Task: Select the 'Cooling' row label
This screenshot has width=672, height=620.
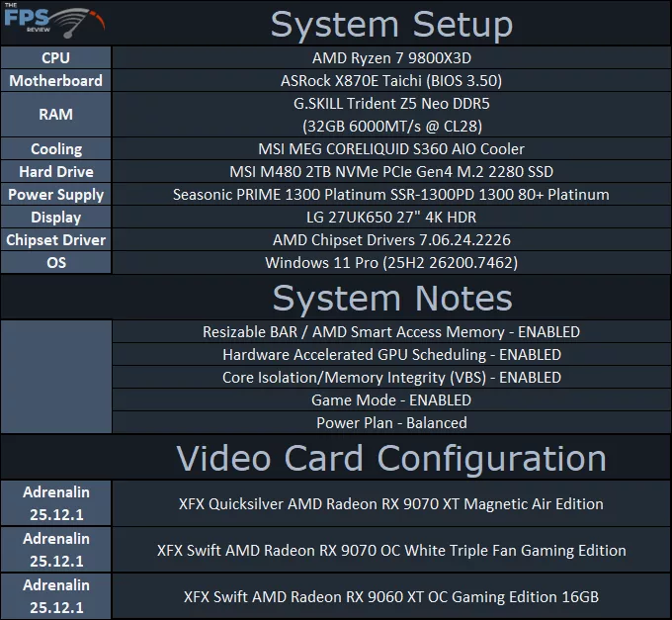Action: coord(55,148)
